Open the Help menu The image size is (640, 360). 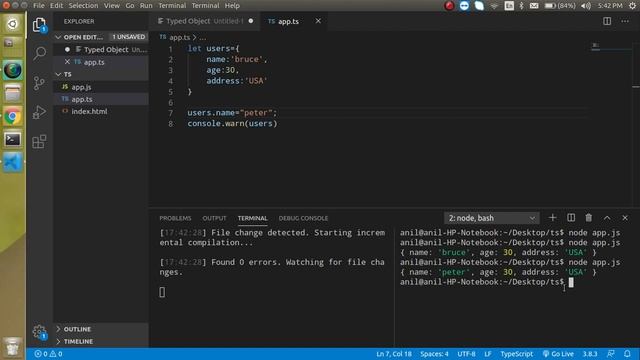[232, 6]
